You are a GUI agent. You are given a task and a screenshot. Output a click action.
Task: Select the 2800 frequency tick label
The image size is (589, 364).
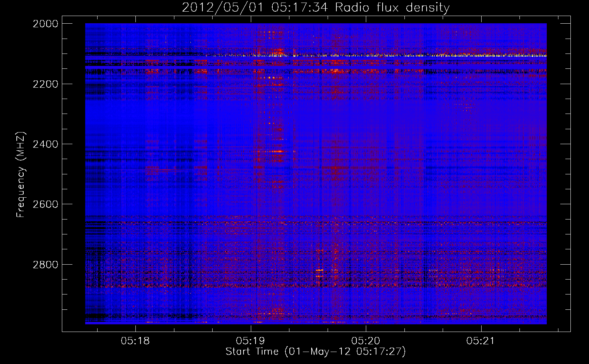(46, 264)
